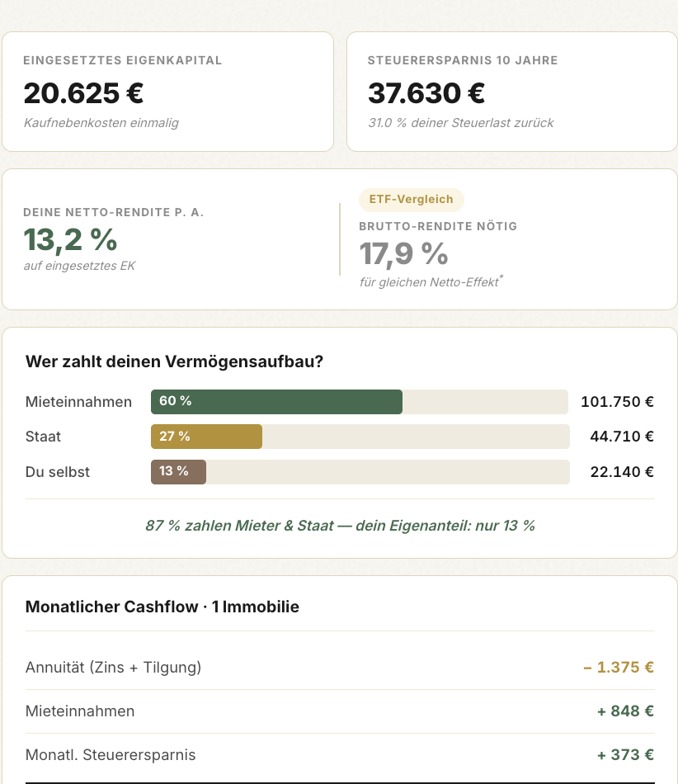Viewport: 678px width, 784px height.
Task: Select the Steuerersparnis 10 Jahre heading
Action: [463, 60]
